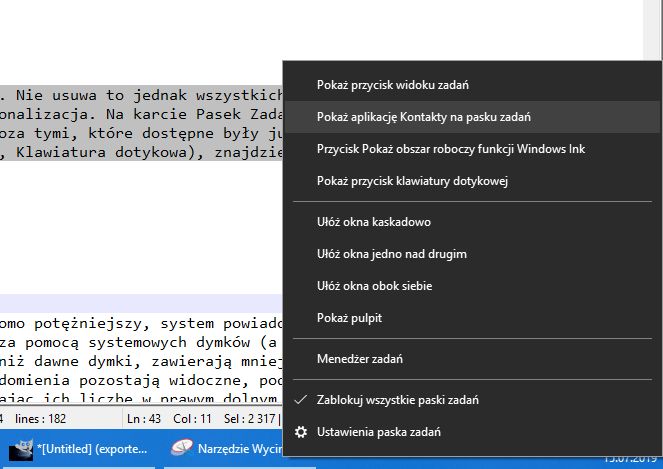
Task: Open 'Menedżer zadań' from context menu
Action: pyautogui.click(x=472, y=359)
